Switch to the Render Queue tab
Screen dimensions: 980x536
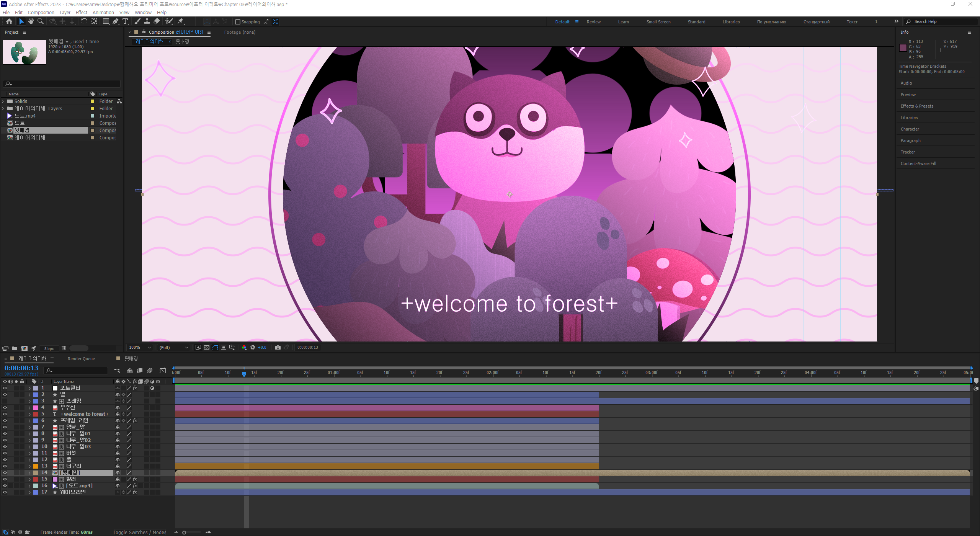81,359
